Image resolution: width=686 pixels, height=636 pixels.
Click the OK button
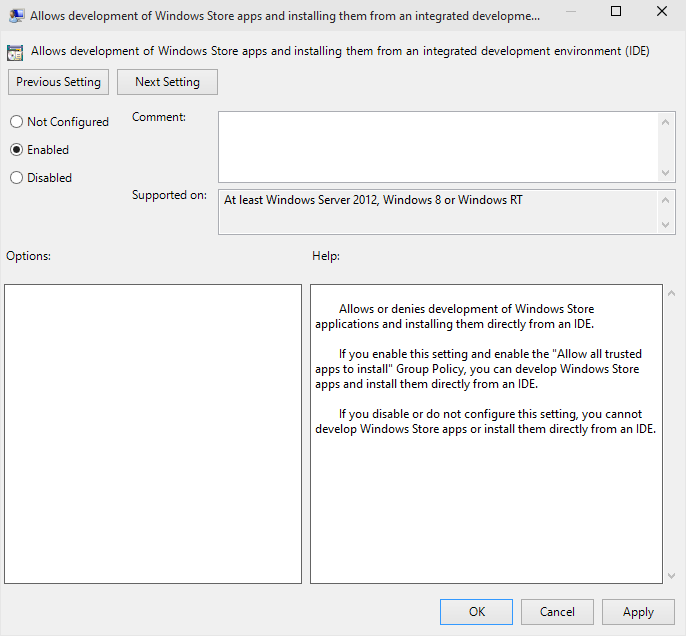476,612
